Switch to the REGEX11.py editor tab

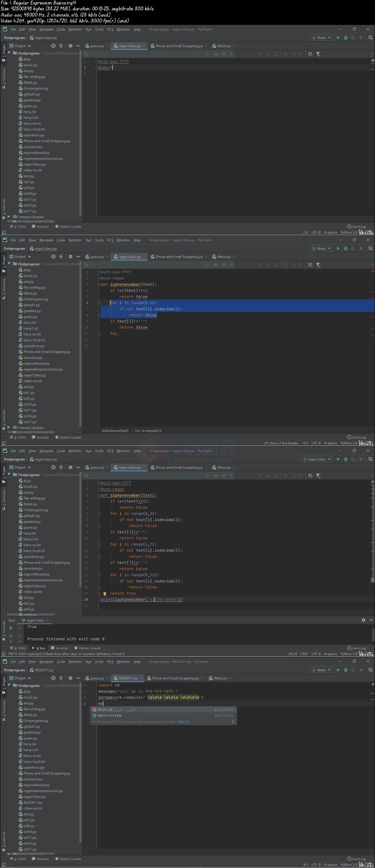point(126,678)
